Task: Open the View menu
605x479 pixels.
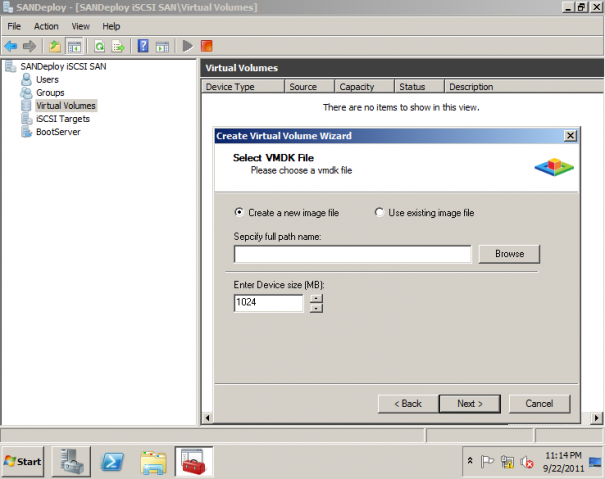Action: [80, 26]
